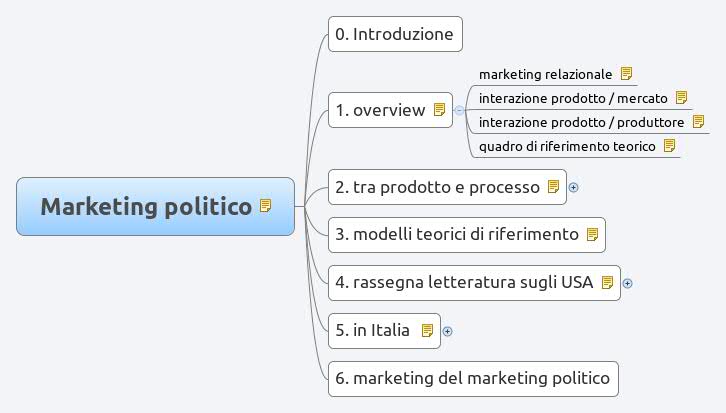Select the marketing relazionale subtopic
Image resolution: width=726 pixels, height=413 pixels.
(x=545, y=74)
